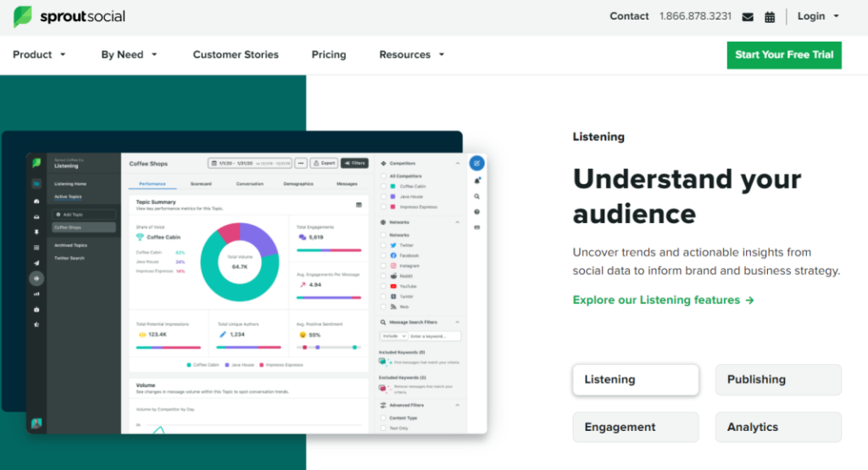
Task: Click the table view icon in Topic Summary
Action: click(359, 204)
